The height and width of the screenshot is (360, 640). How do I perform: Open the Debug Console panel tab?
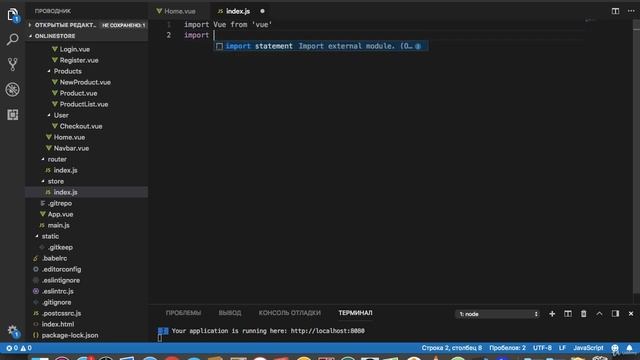[x=289, y=313]
